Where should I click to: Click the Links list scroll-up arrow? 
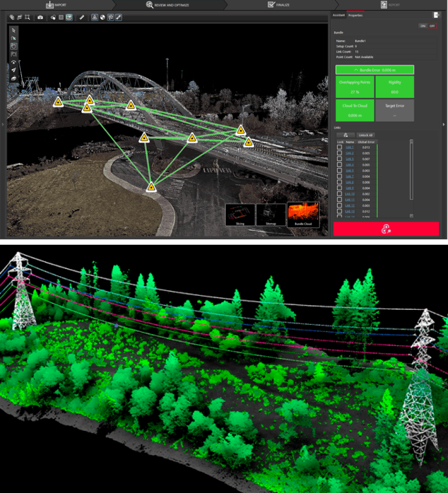pos(411,141)
